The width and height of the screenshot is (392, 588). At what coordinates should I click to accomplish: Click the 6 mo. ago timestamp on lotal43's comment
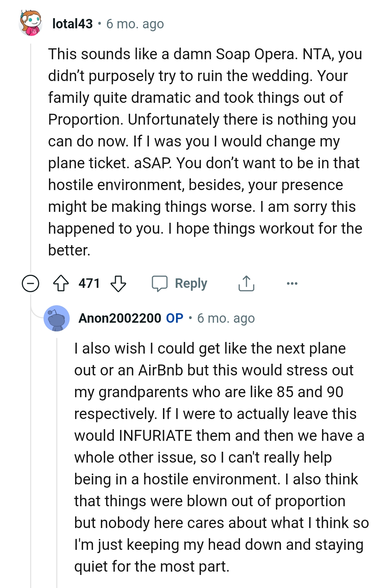135,24
